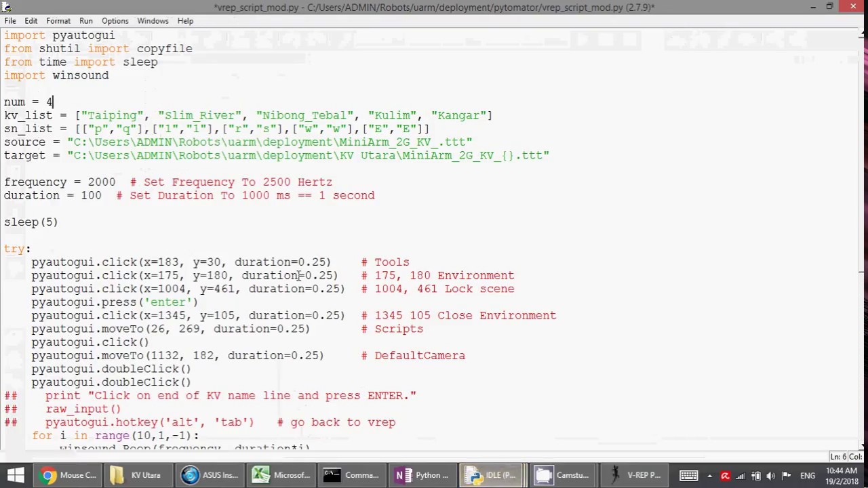Open the File menu

[x=10, y=21]
